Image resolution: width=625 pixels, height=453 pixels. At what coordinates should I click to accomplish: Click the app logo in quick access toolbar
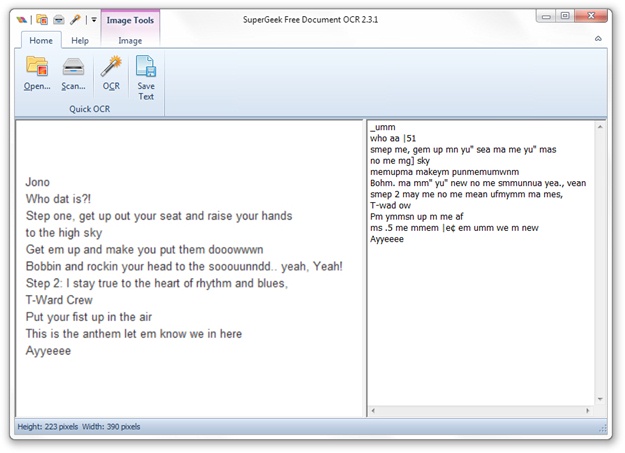[x=22, y=20]
